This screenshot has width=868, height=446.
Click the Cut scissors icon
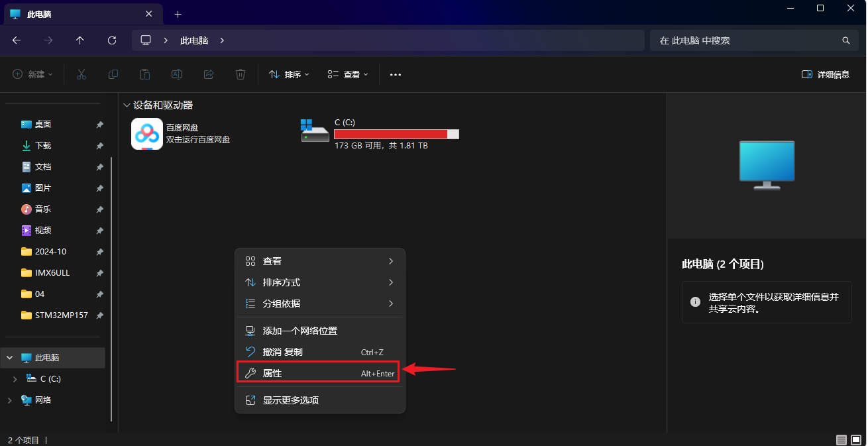pos(81,74)
